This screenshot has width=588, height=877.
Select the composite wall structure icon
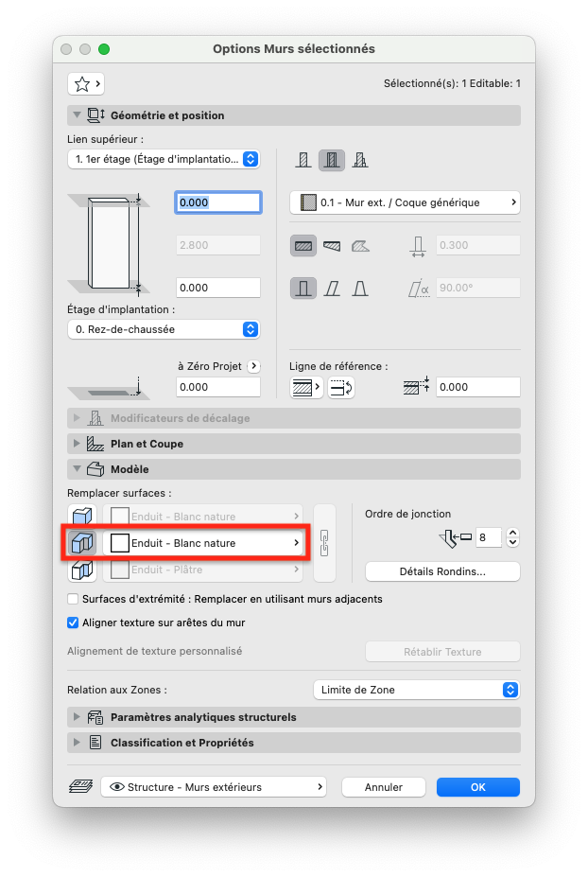coord(332,161)
